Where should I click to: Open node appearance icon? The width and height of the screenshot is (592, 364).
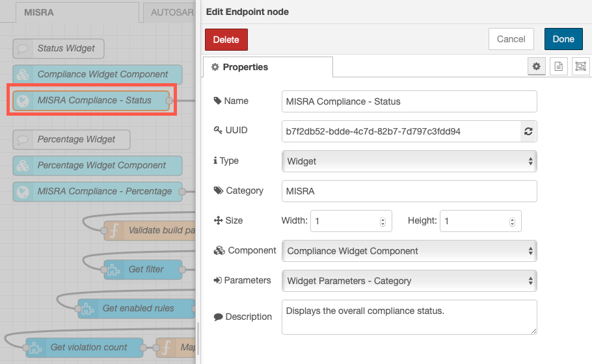581,67
